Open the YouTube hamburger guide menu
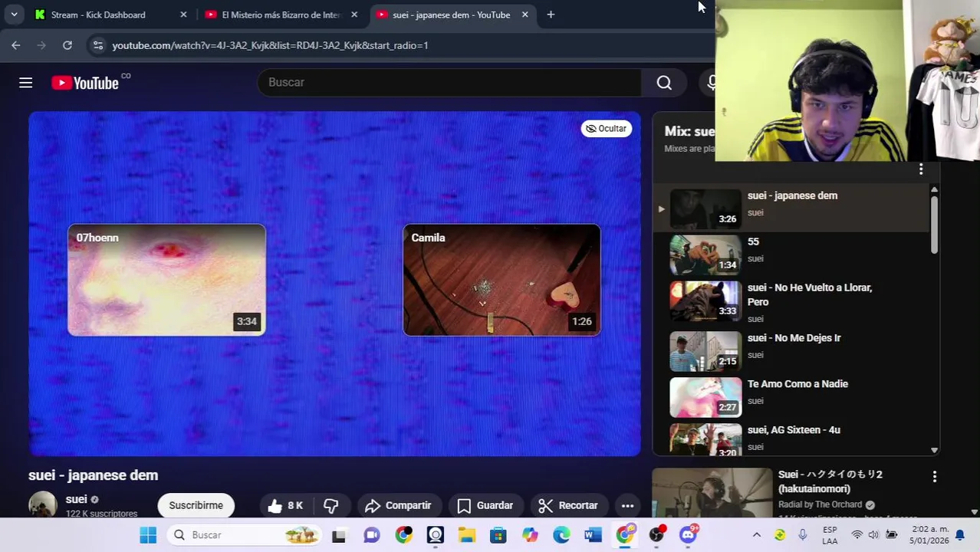 pyautogui.click(x=25, y=82)
